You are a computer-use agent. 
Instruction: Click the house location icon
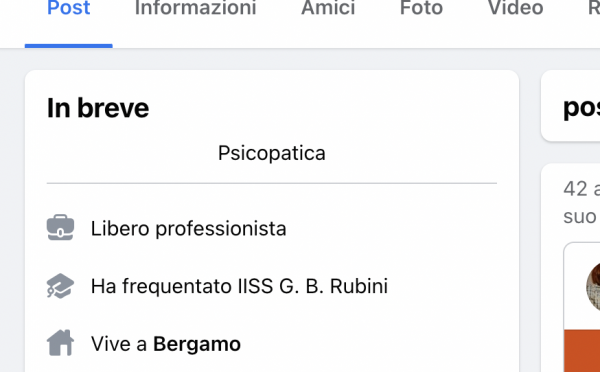[x=60, y=343]
